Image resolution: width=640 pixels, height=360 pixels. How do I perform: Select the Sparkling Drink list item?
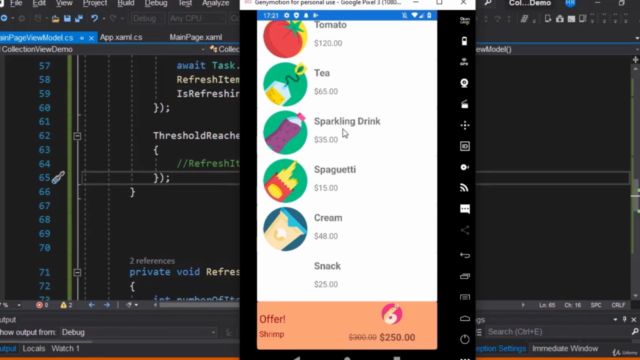tap(347, 133)
